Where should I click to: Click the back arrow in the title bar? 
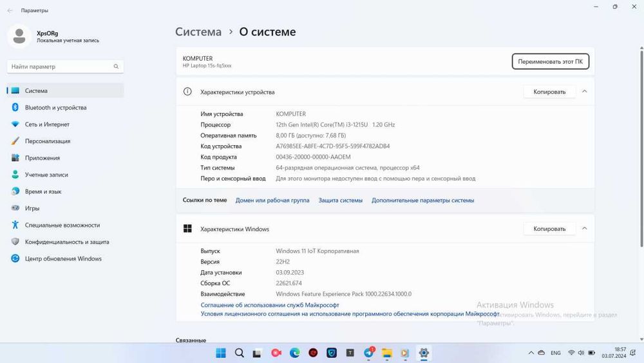pyautogui.click(x=10, y=10)
